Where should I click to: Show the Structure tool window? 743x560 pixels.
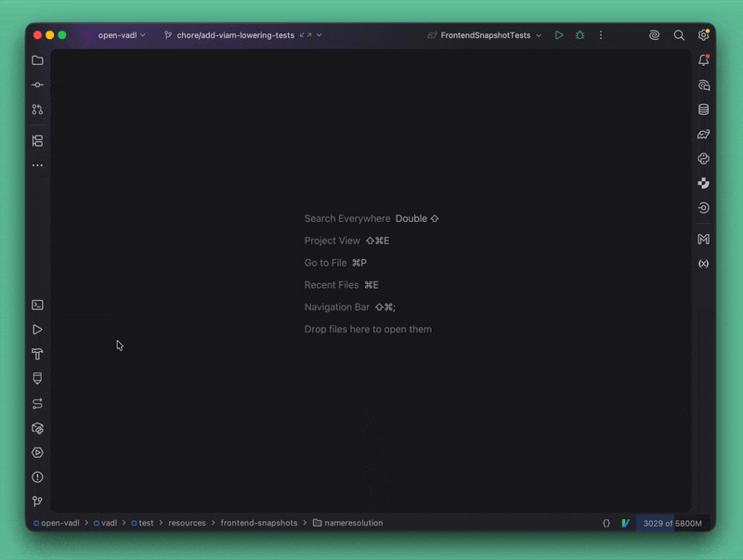[x=37, y=141]
